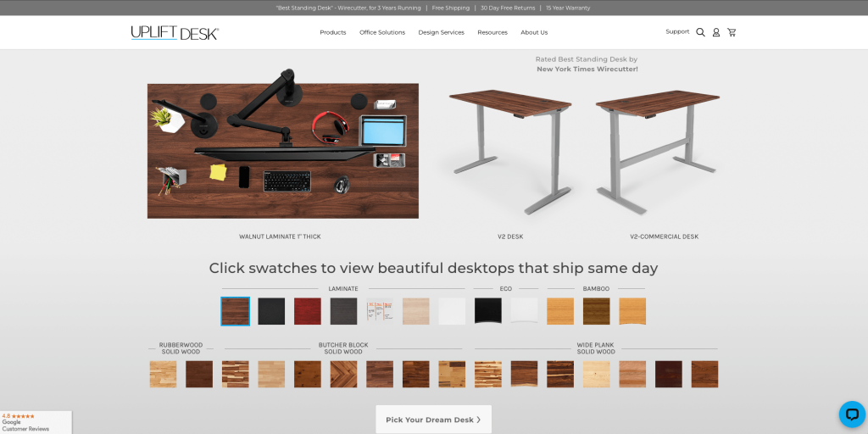
Task: Click the V2-Commercial desk product image
Action: tap(658, 153)
